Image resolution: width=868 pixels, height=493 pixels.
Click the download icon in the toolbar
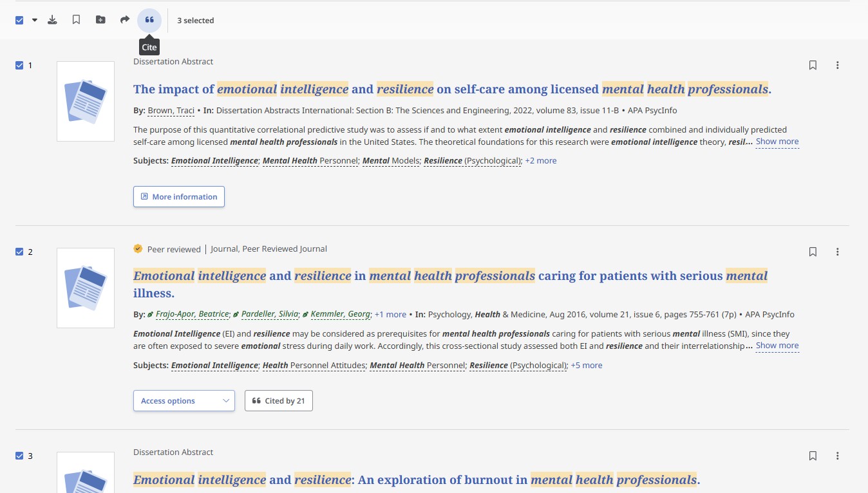coord(53,20)
